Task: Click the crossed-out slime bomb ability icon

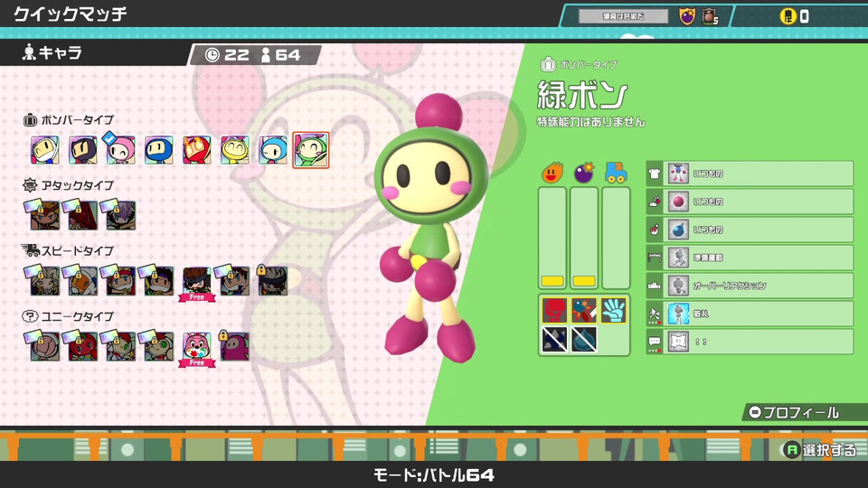Action: coord(584,339)
